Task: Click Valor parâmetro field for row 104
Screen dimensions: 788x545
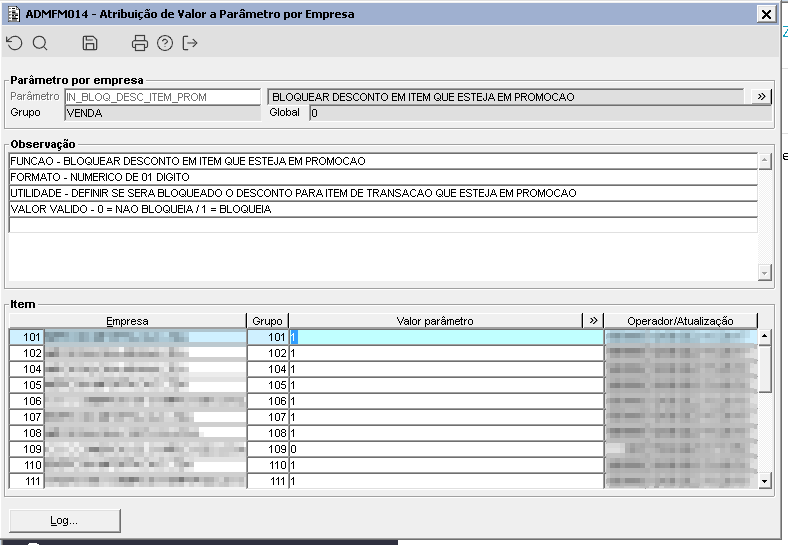Action: click(x=446, y=369)
